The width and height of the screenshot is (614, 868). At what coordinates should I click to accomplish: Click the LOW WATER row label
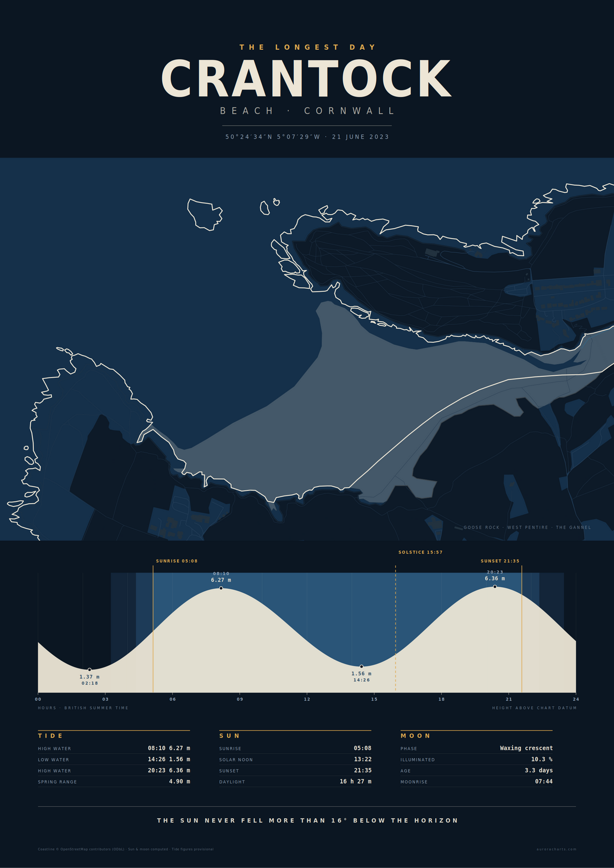click(53, 760)
